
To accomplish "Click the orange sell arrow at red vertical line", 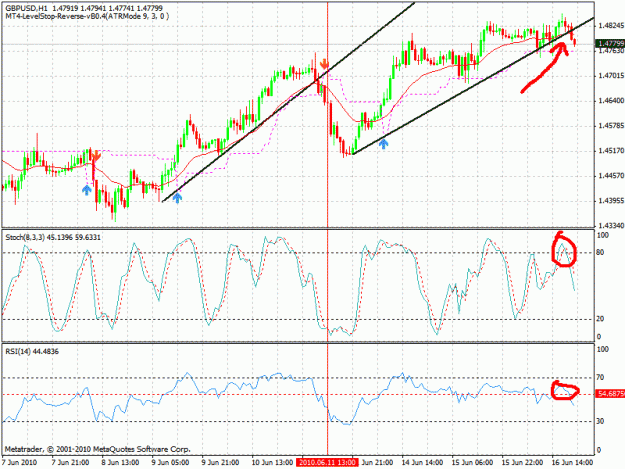I will point(324,64).
